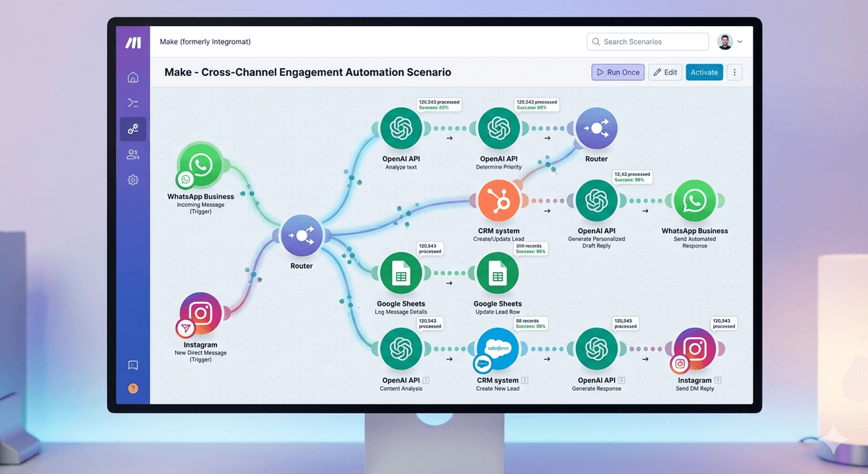Open the Scenarios section in sidebar
The image size is (868, 474).
133,129
